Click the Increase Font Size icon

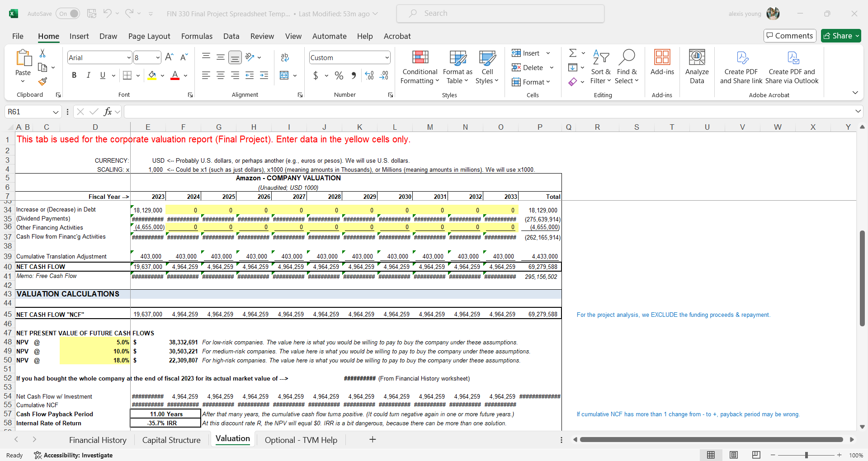pyautogui.click(x=169, y=56)
